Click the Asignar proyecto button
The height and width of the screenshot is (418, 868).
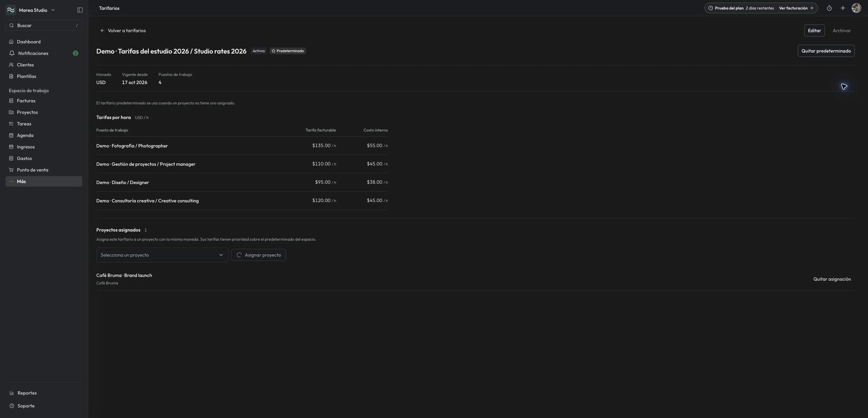259,255
